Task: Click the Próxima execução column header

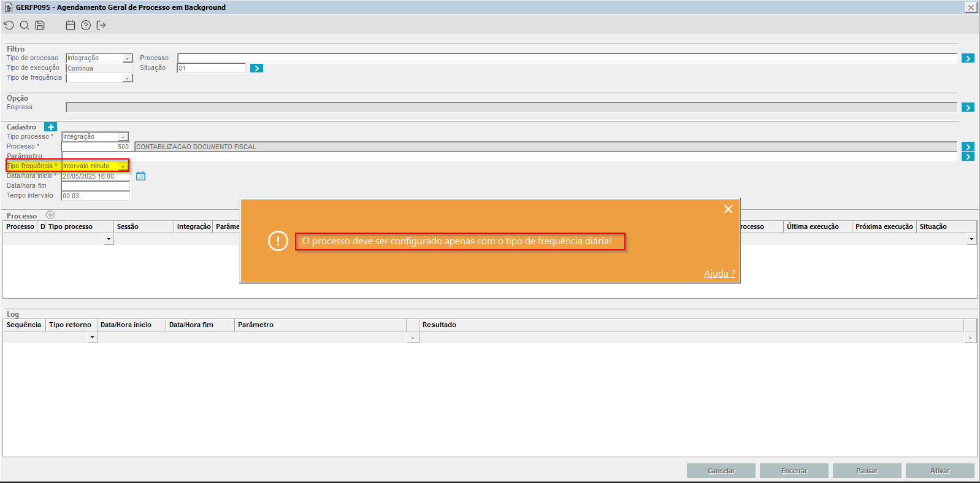Action: coord(884,227)
